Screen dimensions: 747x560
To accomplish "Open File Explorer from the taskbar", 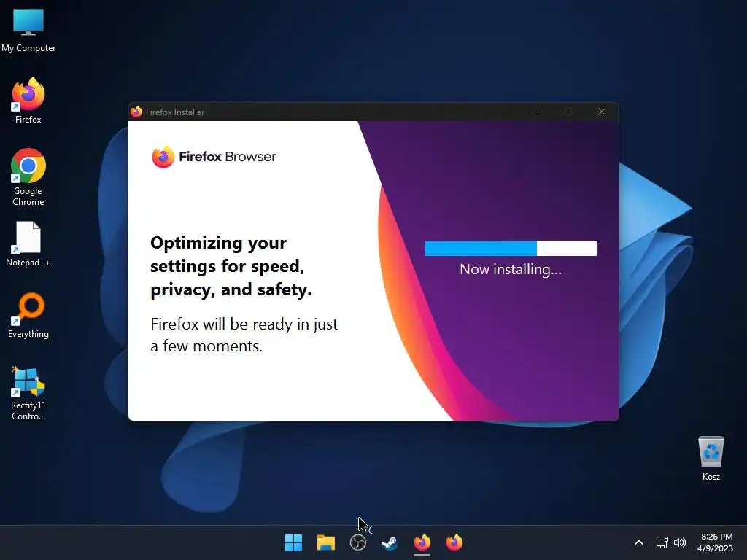I will click(326, 542).
